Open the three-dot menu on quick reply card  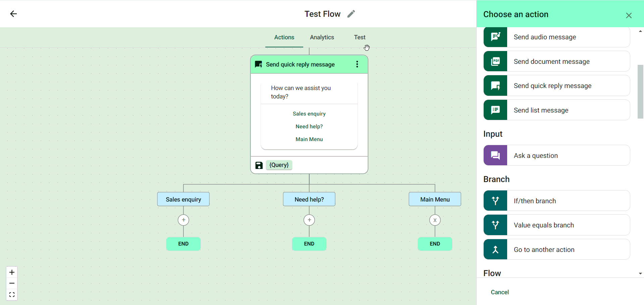357,64
